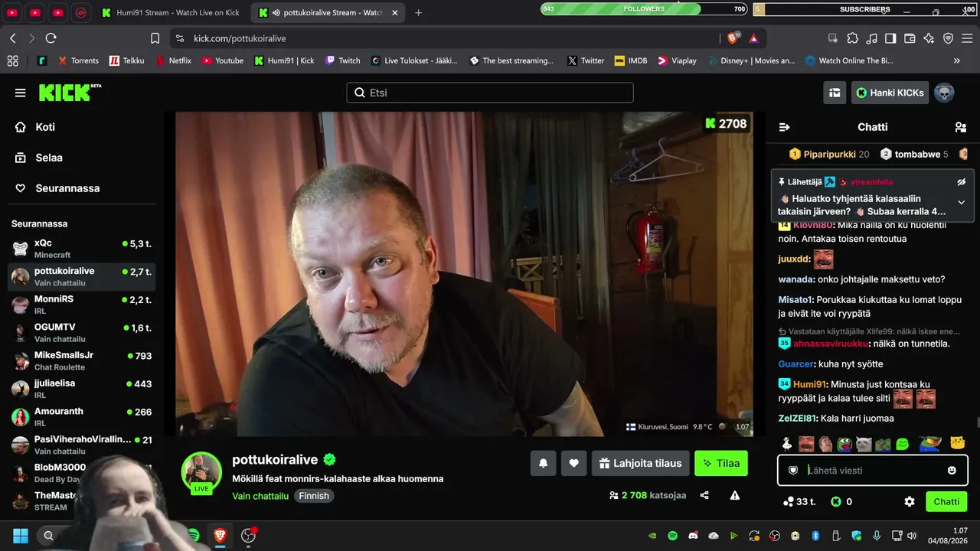Toggle stream notifications bell
This screenshot has width=980, height=551.
[x=544, y=463]
